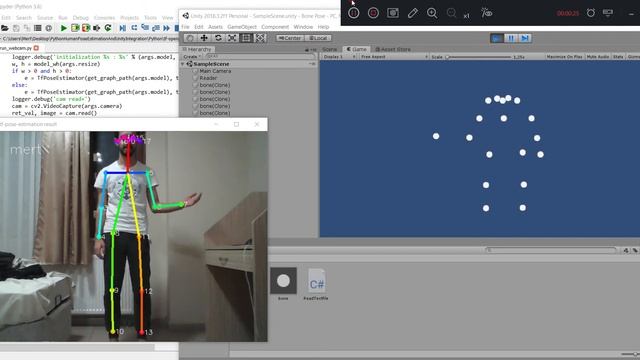Click Unity Step frame button
This screenshot has height=360, width=640.
tap(525, 38)
